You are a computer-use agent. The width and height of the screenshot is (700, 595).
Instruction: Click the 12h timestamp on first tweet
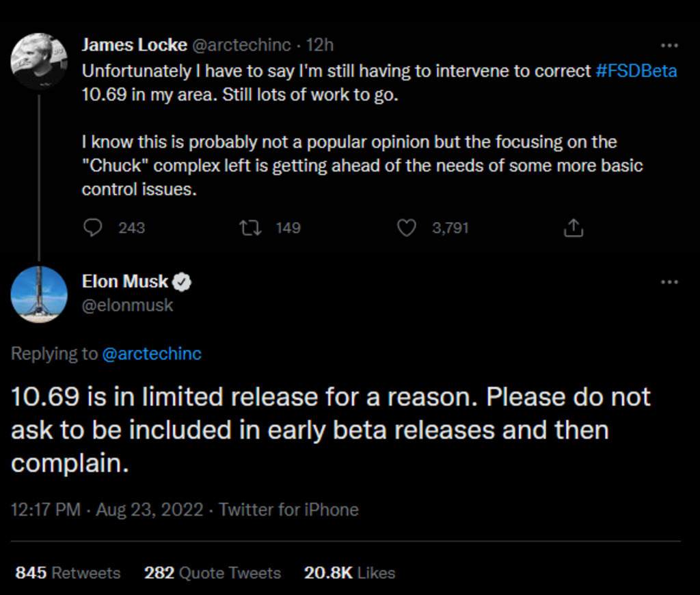[x=320, y=45]
